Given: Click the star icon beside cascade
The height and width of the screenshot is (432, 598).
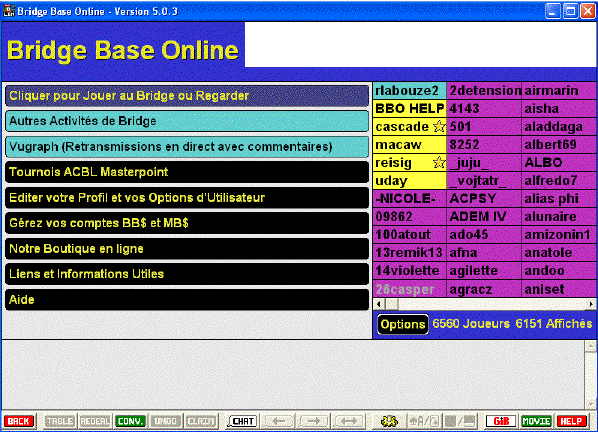Looking at the screenshot, I should coord(440,126).
